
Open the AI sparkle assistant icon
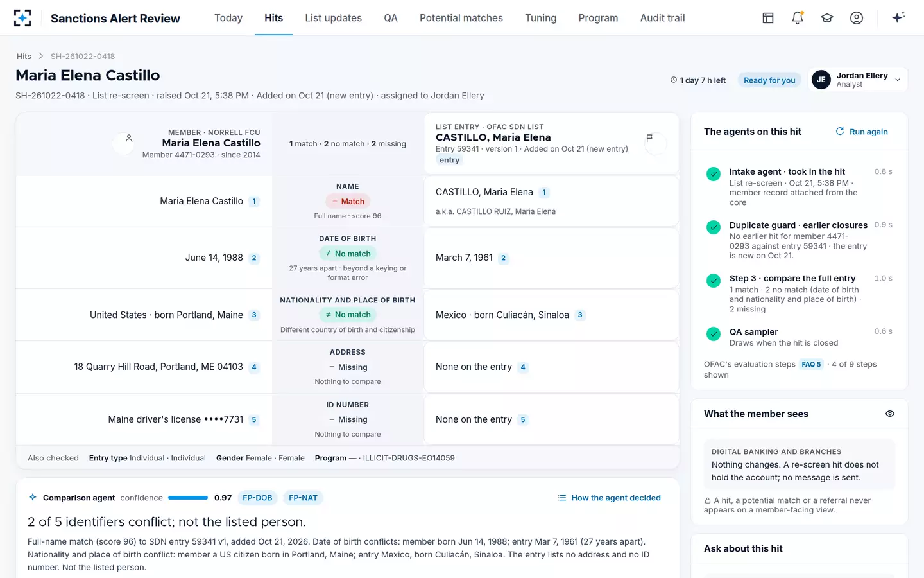pos(898,17)
